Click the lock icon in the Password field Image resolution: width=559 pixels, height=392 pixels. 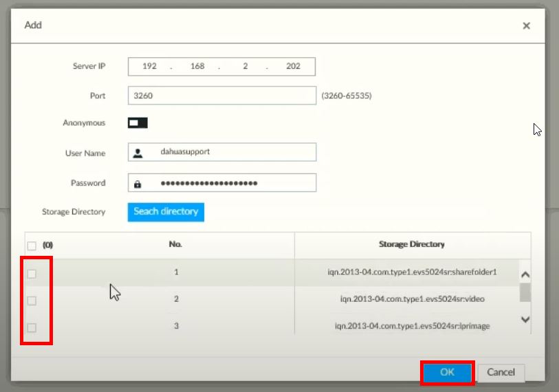pyautogui.click(x=138, y=184)
